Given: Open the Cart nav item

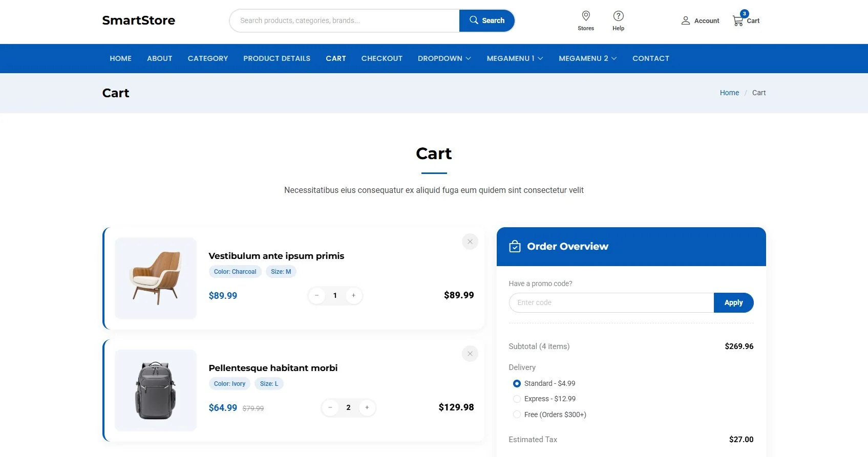Looking at the screenshot, I should [336, 58].
